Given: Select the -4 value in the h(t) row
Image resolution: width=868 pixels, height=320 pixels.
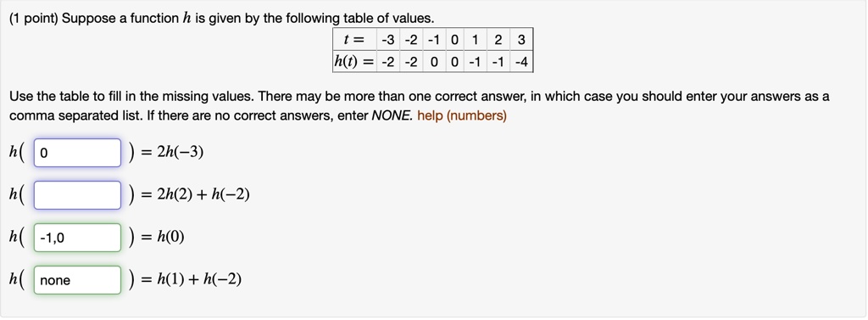Looking at the screenshot, I should pos(521,62).
